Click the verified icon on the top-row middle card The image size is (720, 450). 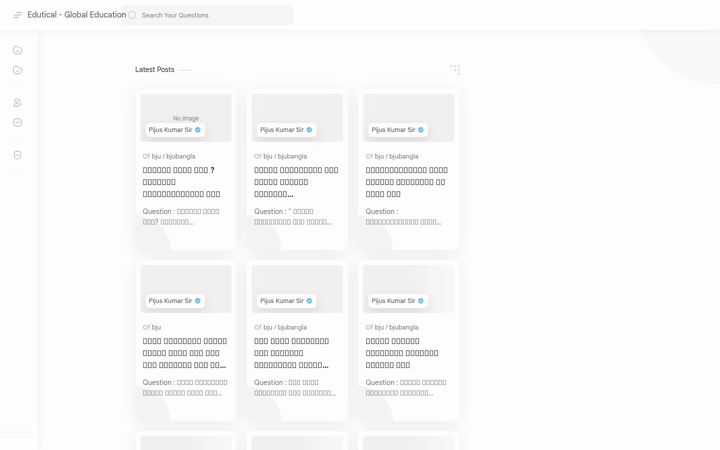(309, 130)
